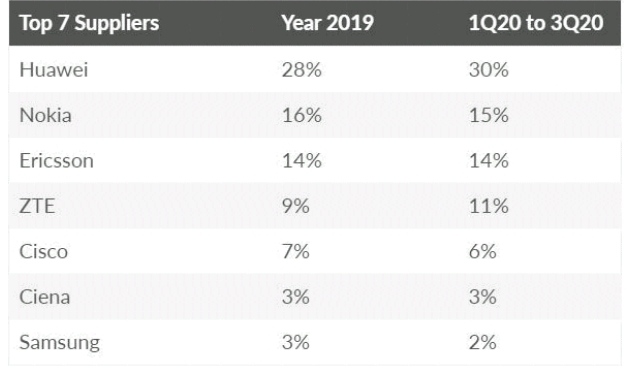Click Cisco's 6% 1Q20 to 3Q20 value
This screenshot has width=628, height=373.
[483, 252]
